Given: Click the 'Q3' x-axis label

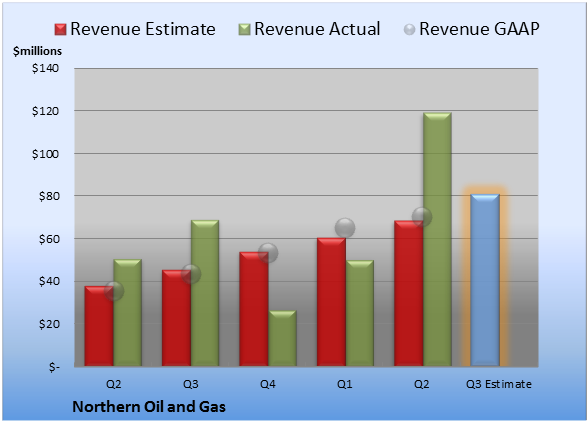Looking at the screenshot, I should click(191, 384).
